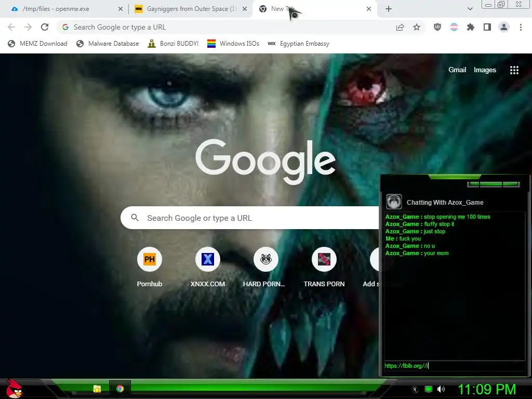This screenshot has height=399, width=532.
Task: Open the volume speaker tray icon
Action: (x=441, y=389)
